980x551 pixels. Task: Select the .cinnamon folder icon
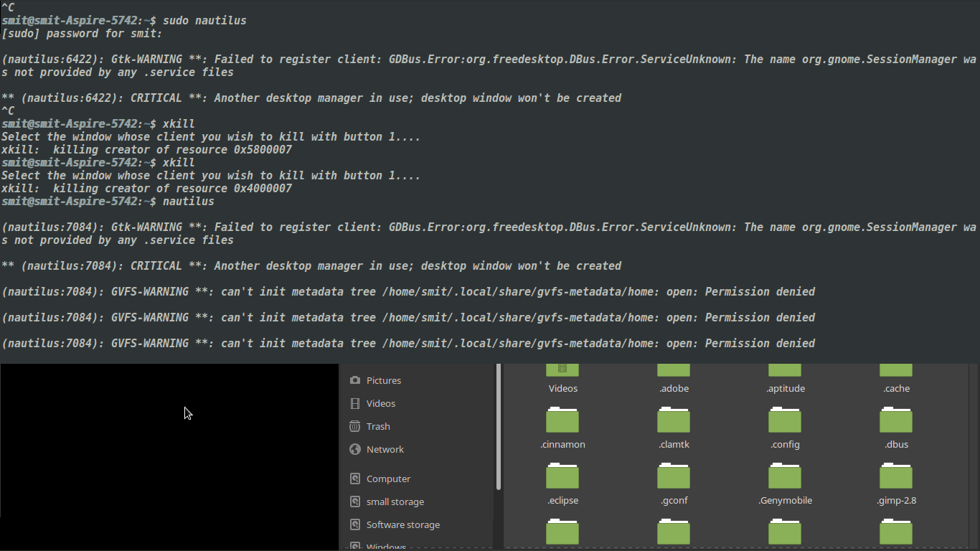(562, 420)
